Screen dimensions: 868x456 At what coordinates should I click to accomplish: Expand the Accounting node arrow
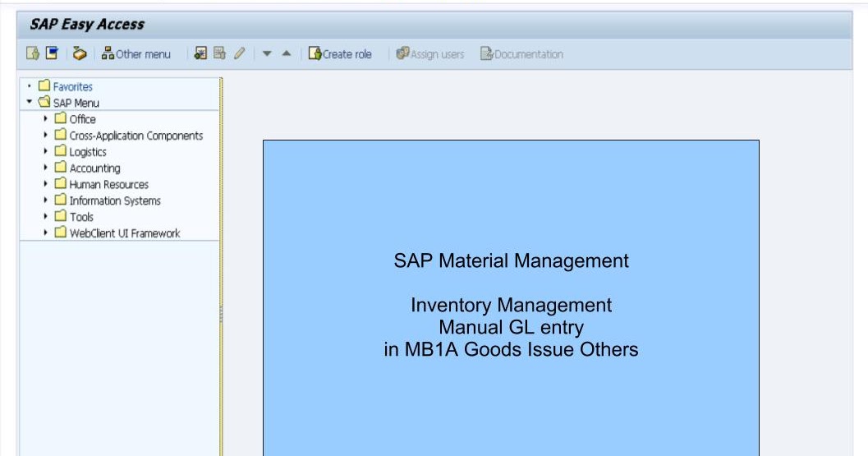[x=45, y=168]
